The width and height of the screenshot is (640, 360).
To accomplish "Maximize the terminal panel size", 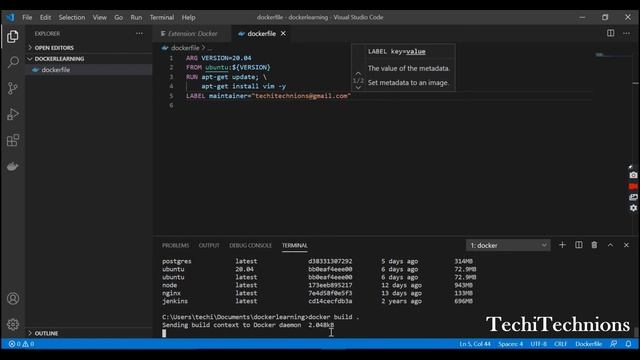I will coord(610,245).
